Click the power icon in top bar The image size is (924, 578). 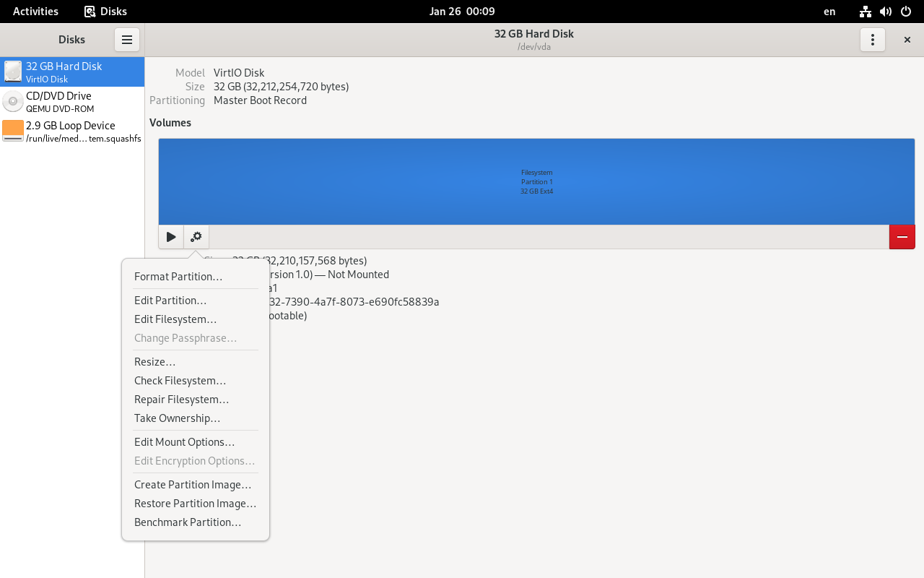point(906,12)
